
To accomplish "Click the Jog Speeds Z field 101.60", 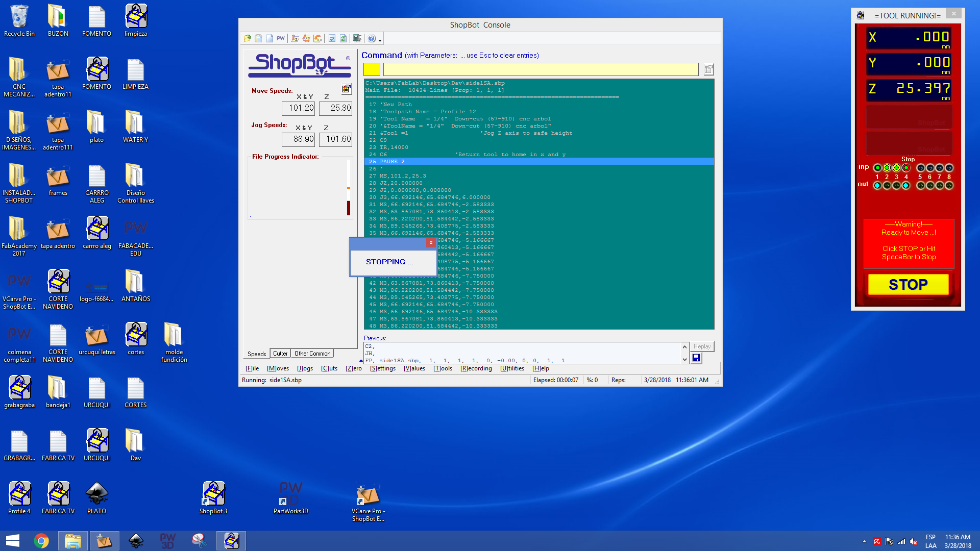I will 335,139.
